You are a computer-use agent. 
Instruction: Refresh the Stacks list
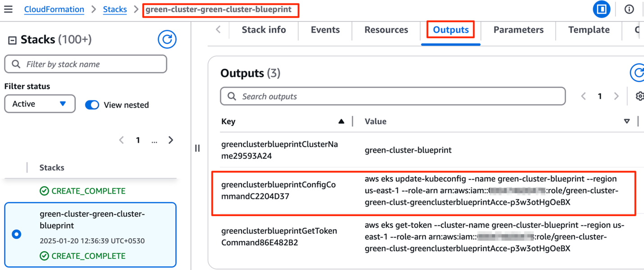[167, 39]
